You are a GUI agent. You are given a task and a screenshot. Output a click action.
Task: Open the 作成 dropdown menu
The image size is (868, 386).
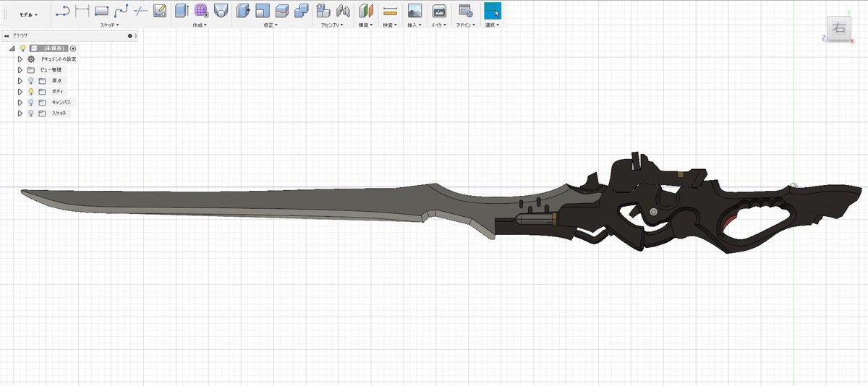(x=200, y=25)
